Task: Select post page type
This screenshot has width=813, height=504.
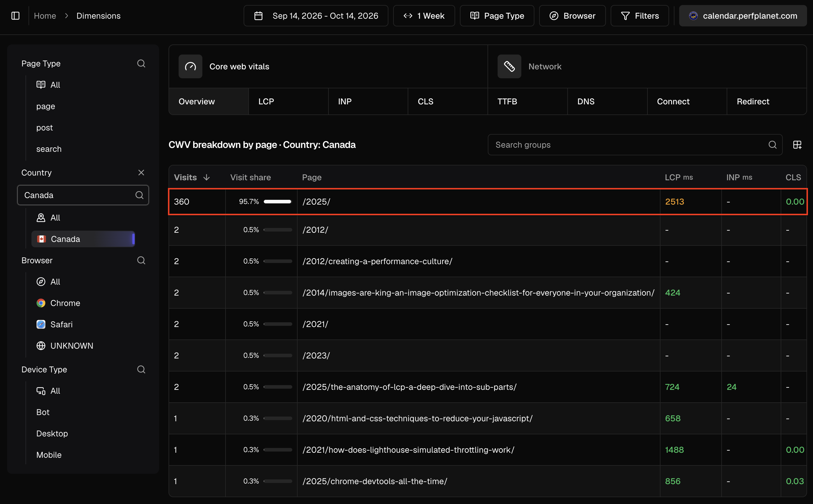Action: (x=45, y=128)
